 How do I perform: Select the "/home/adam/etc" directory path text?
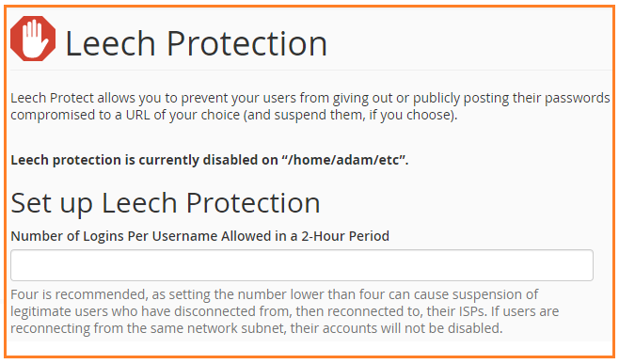coord(342,160)
